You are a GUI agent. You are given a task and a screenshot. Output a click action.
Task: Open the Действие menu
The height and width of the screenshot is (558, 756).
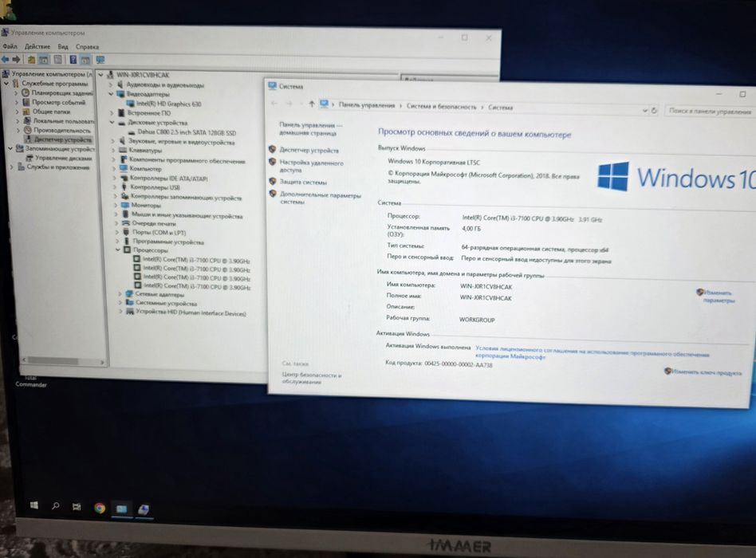tap(37, 47)
